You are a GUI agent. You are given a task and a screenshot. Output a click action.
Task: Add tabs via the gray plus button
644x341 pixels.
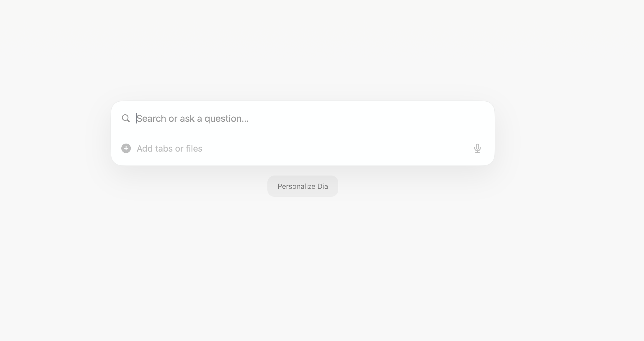click(126, 148)
